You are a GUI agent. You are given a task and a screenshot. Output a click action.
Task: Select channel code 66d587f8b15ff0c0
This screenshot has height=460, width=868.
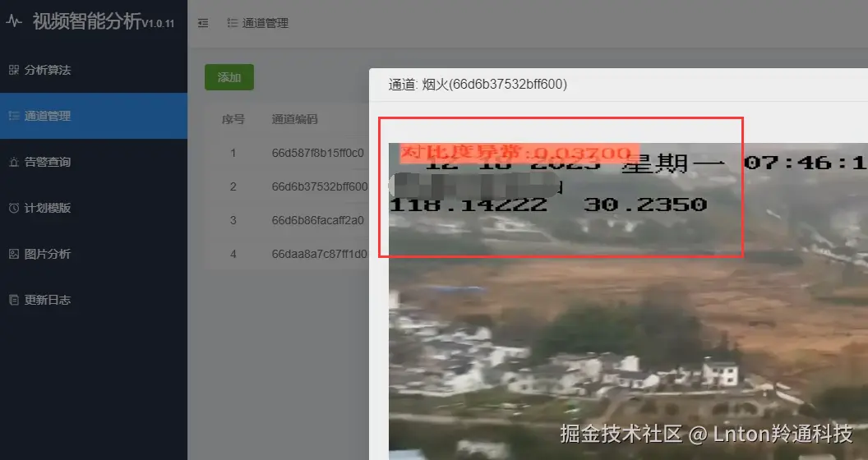click(x=318, y=153)
